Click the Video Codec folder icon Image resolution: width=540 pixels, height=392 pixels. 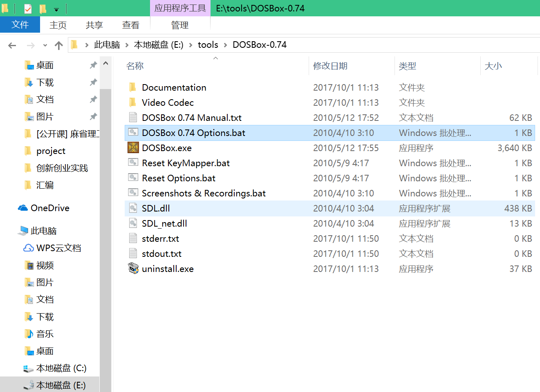tap(132, 102)
